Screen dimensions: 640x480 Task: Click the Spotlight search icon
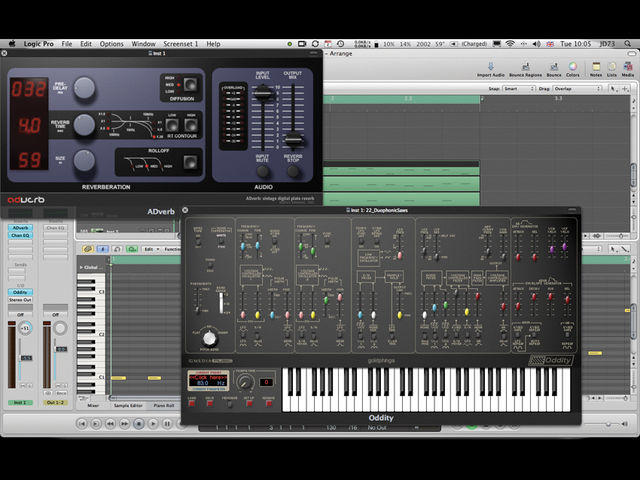628,44
